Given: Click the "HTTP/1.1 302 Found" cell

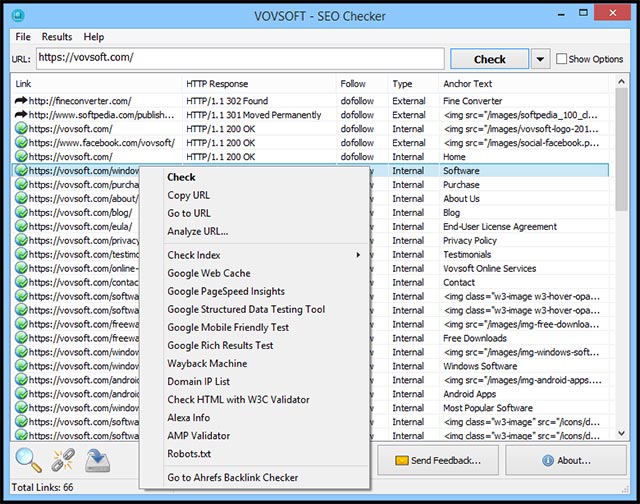Looking at the screenshot, I should [227, 101].
